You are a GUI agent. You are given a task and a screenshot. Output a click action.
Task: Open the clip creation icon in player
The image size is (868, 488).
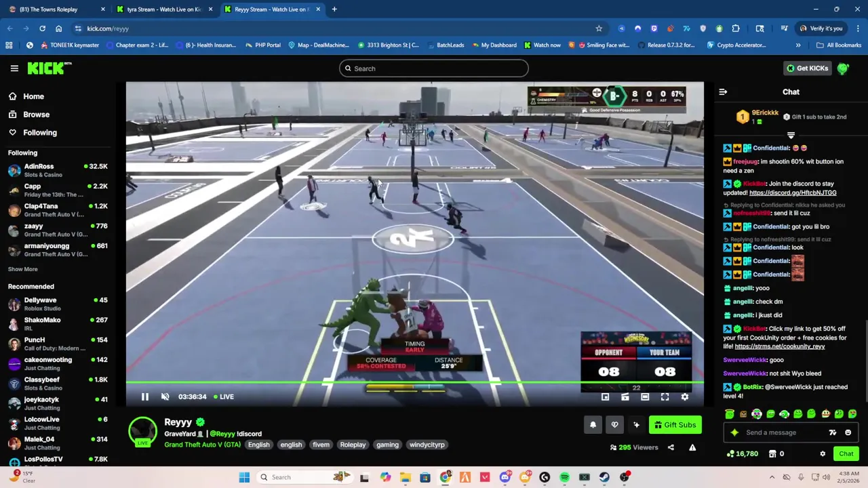(x=625, y=397)
